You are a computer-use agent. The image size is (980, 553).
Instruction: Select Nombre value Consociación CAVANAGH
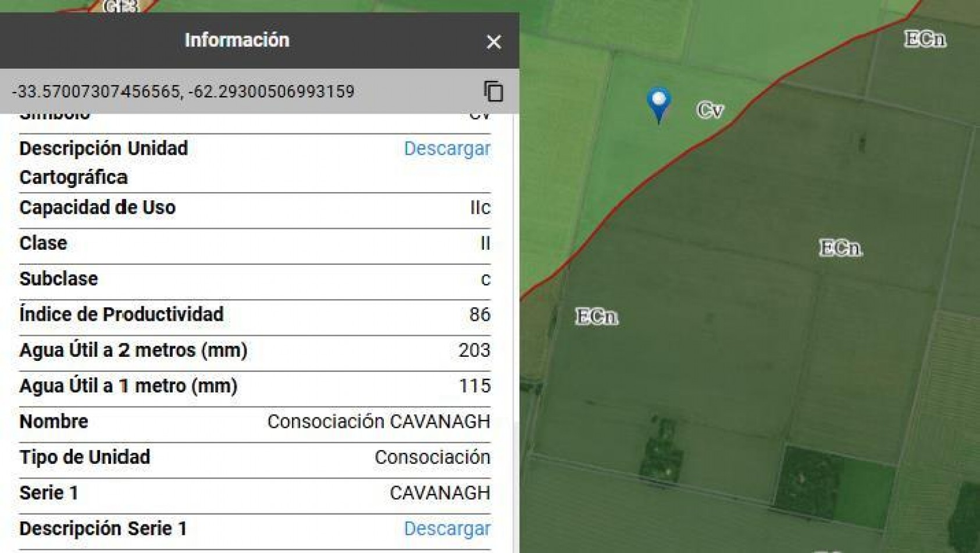point(379,421)
